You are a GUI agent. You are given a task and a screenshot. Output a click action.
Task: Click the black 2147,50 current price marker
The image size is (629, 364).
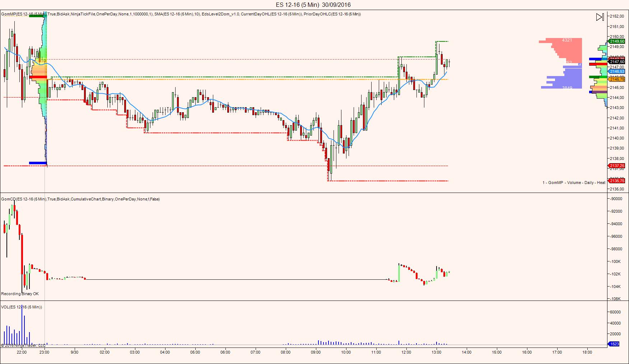coord(617,62)
